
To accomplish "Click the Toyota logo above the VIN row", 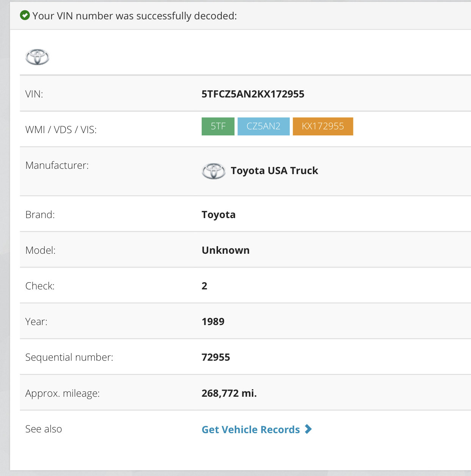I will pyautogui.click(x=37, y=57).
